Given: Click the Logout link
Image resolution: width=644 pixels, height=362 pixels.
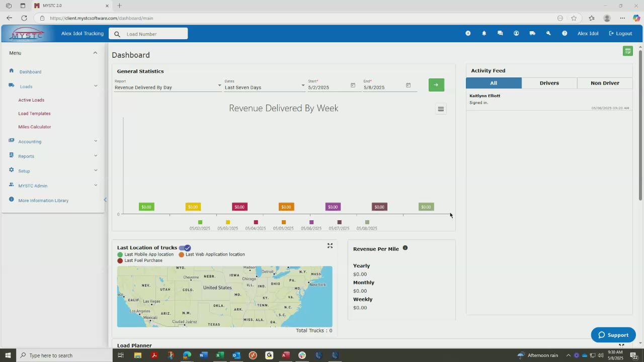Looking at the screenshot, I should coord(620,34).
